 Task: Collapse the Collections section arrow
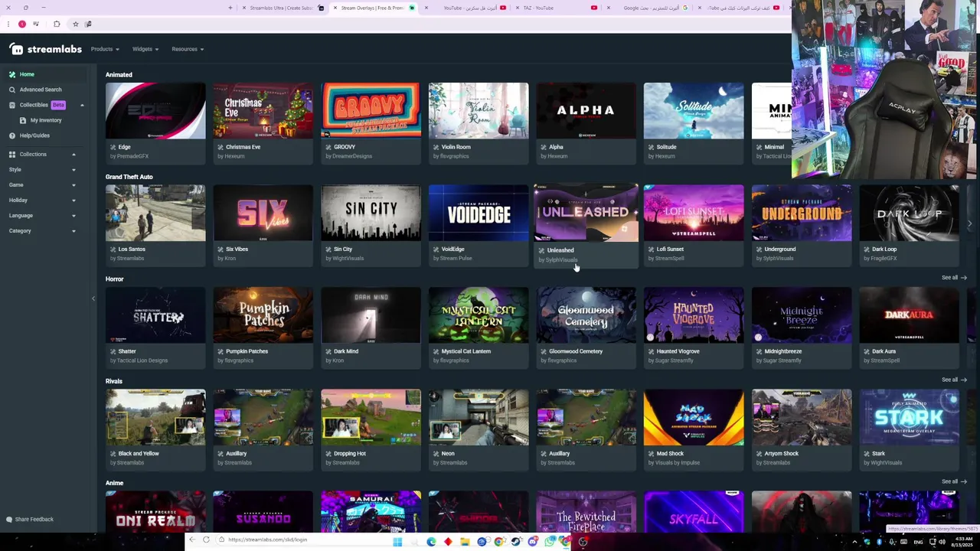pyautogui.click(x=73, y=155)
